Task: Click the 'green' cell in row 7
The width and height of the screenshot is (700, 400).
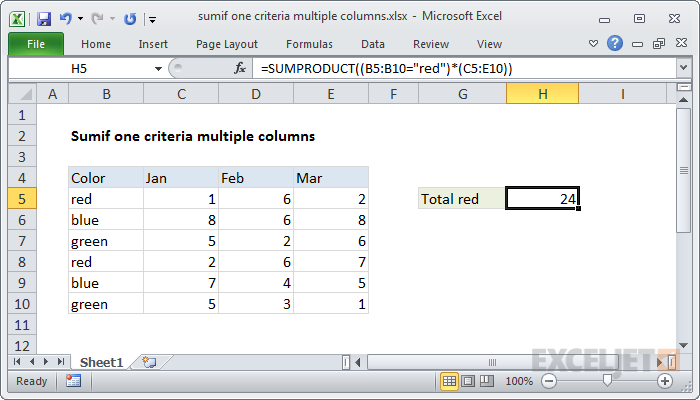Action: (x=106, y=241)
